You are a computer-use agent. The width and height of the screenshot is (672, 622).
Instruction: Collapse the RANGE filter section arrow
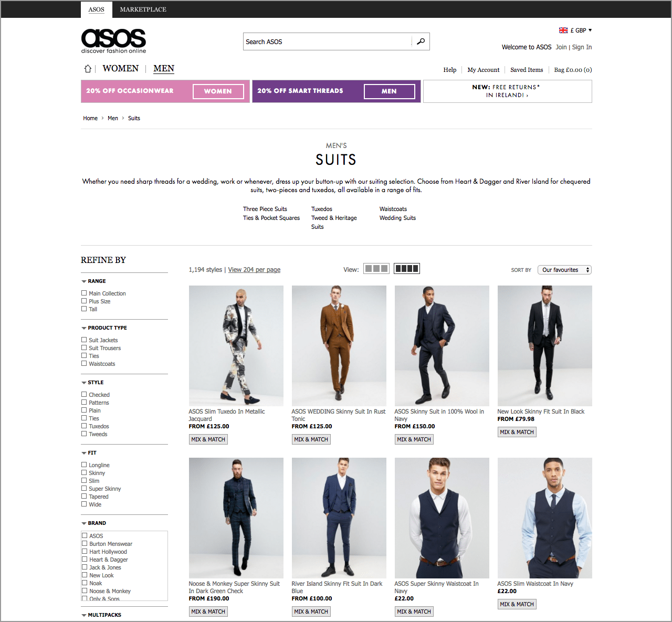[84, 281]
